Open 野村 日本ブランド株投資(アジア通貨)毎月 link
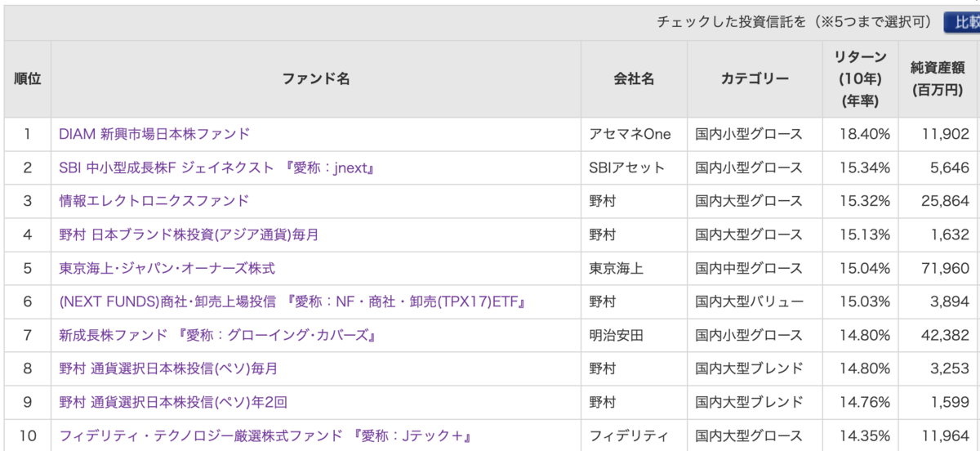This screenshot has width=980, height=451. pyautogui.click(x=189, y=234)
